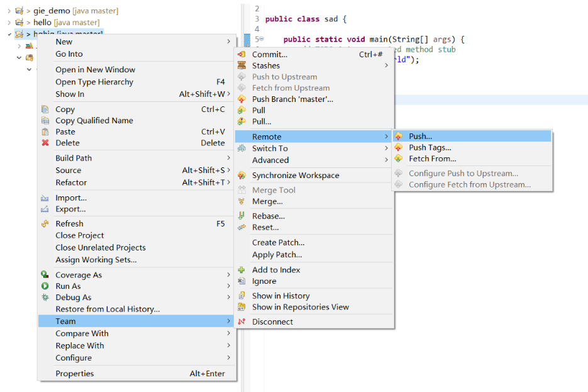Open Properties from the context menu

click(74, 373)
